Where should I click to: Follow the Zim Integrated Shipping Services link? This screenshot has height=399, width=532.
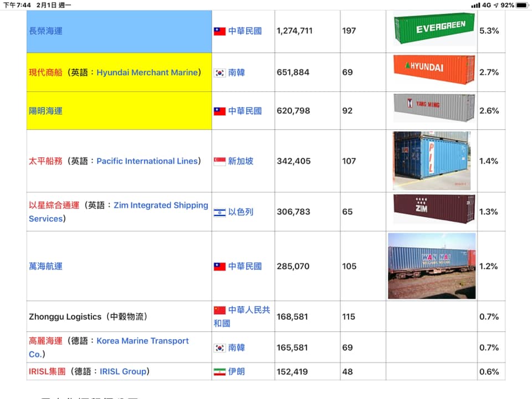coord(119,212)
